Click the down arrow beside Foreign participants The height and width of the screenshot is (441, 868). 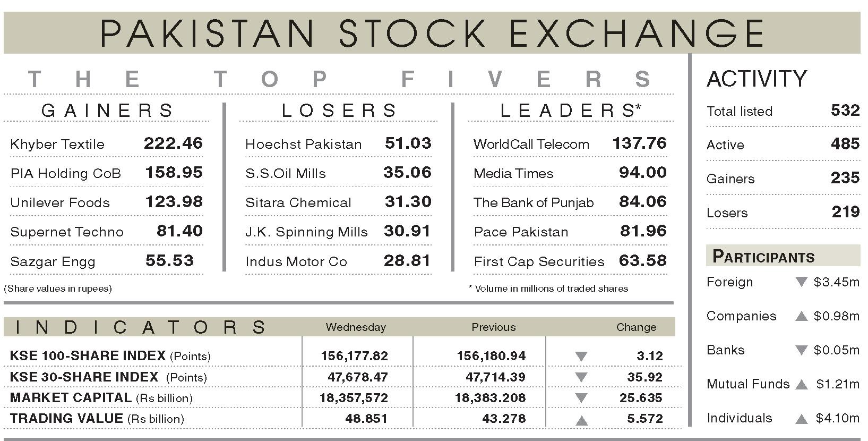(x=802, y=282)
